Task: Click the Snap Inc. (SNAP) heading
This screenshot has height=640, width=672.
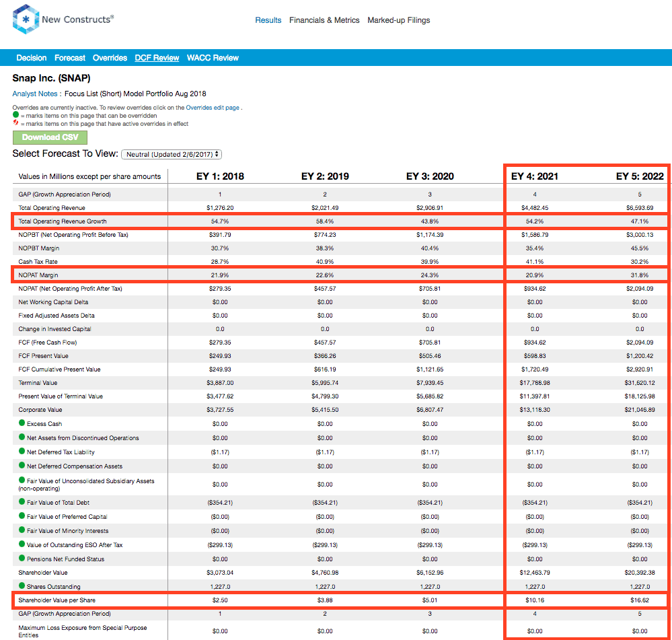Action: pos(51,78)
